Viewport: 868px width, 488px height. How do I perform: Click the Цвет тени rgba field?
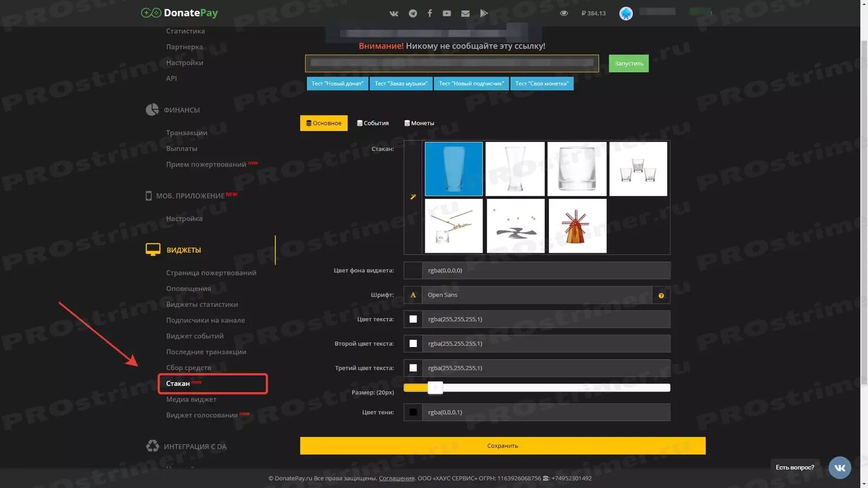(546, 413)
